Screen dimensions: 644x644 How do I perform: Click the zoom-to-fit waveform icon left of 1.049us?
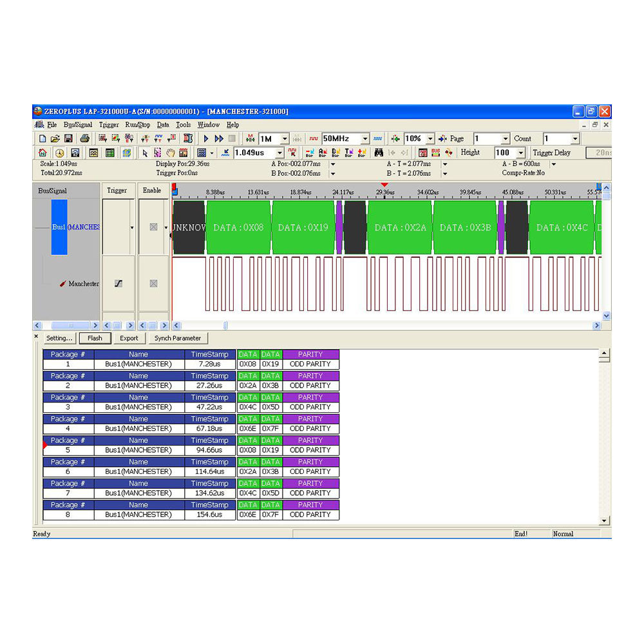click(225, 153)
